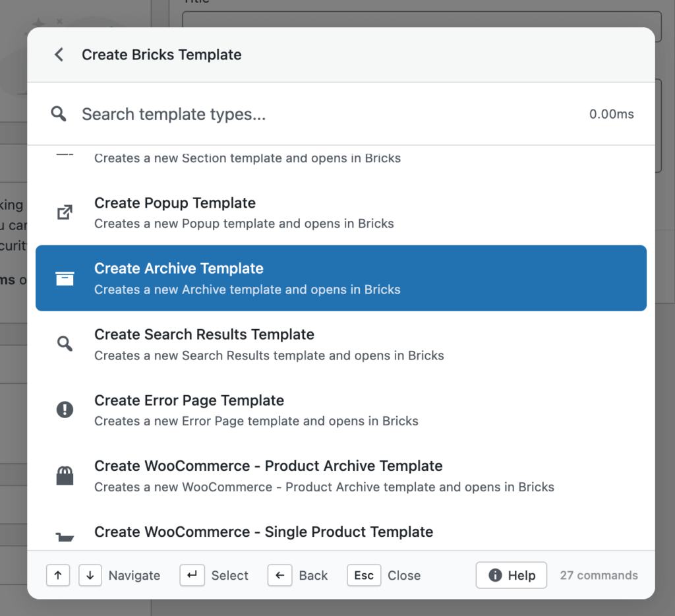Select Create WooCommerce Single Product Template
This screenshot has height=616, width=675.
click(x=264, y=532)
